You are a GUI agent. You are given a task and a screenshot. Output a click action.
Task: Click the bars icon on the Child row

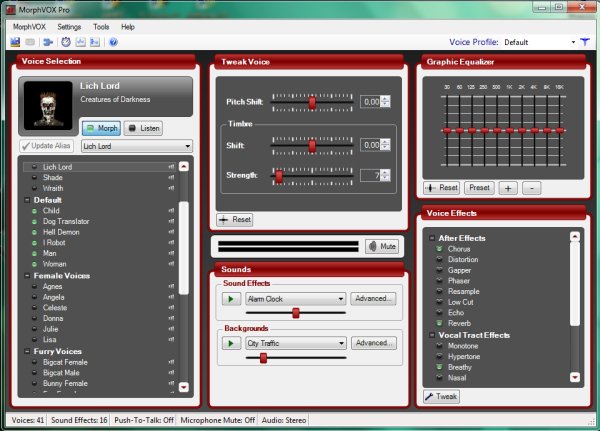(171, 211)
